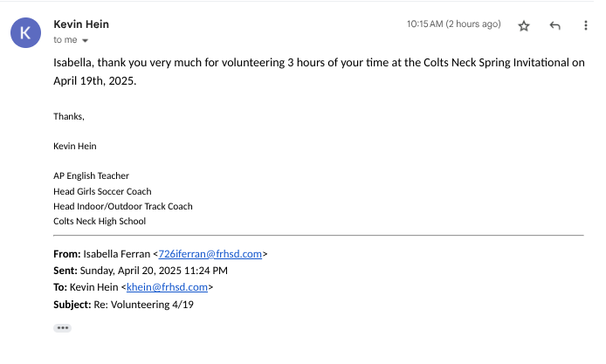Click the "Colts Neck High School" line
Image resolution: width=606 pixels, height=364 pixels.
(100, 221)
